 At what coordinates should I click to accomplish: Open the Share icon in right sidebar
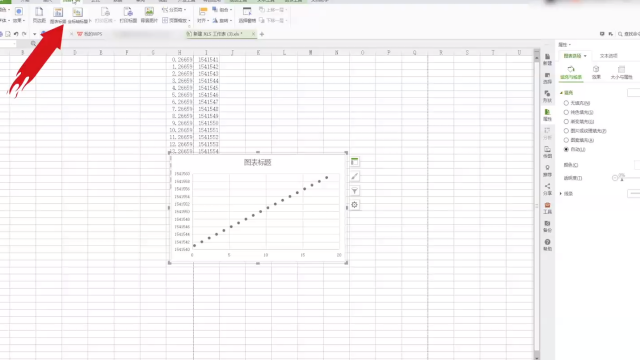point(547,189)
